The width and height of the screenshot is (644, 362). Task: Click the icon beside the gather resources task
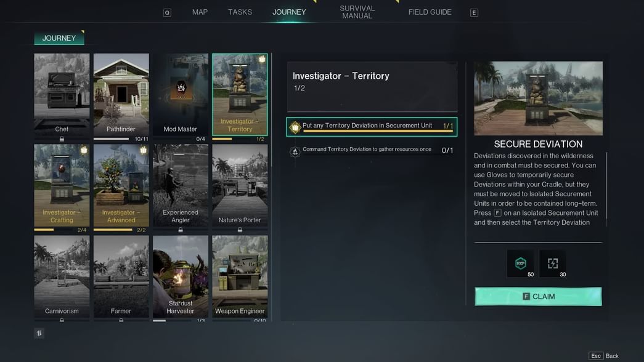tap(295, 151)
